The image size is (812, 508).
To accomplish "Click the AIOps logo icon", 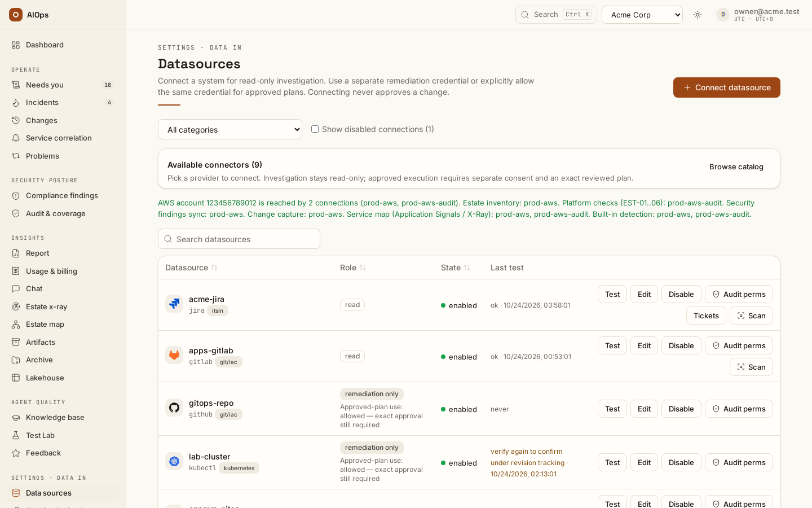I will point(16,15).
